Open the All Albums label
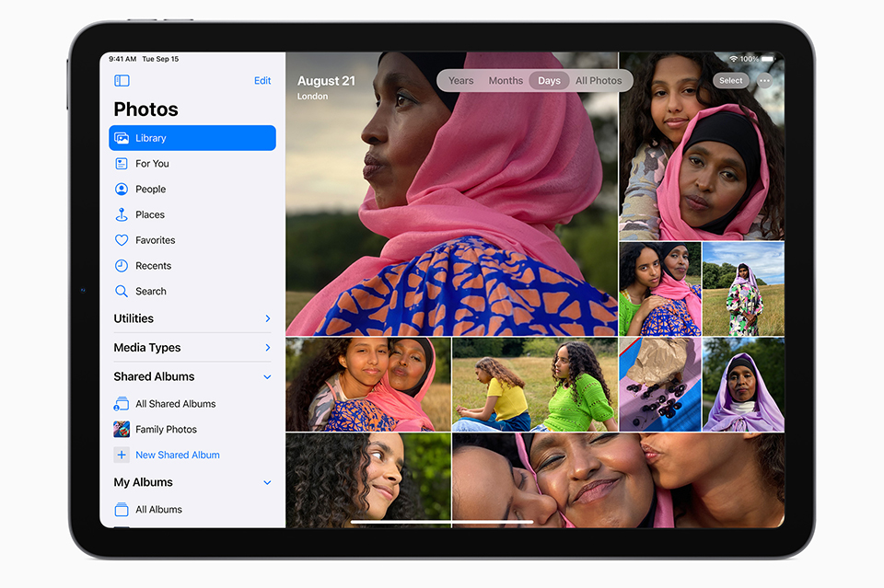The image size is (884, 588). [158, 509]
